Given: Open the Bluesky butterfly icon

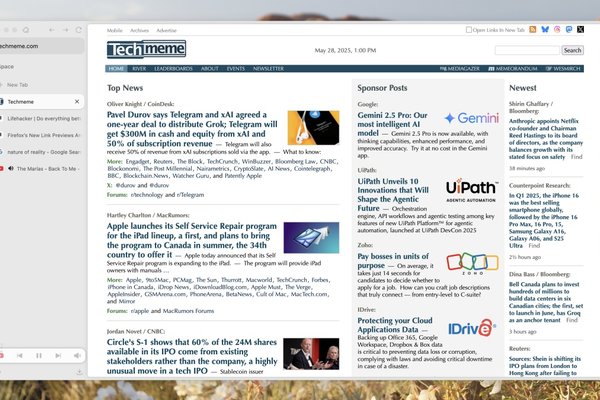Looking at the screenshot, I should tap(545, 29).
